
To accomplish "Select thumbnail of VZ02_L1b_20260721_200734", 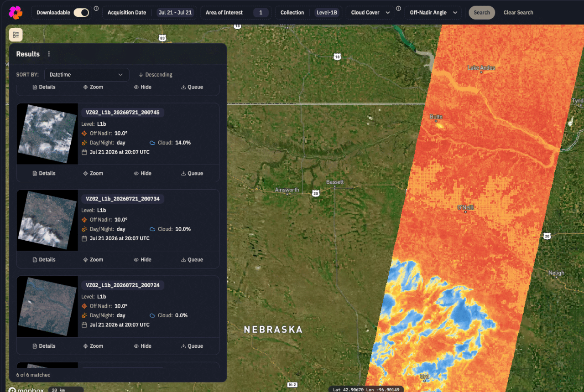I will tap(47, 220).
